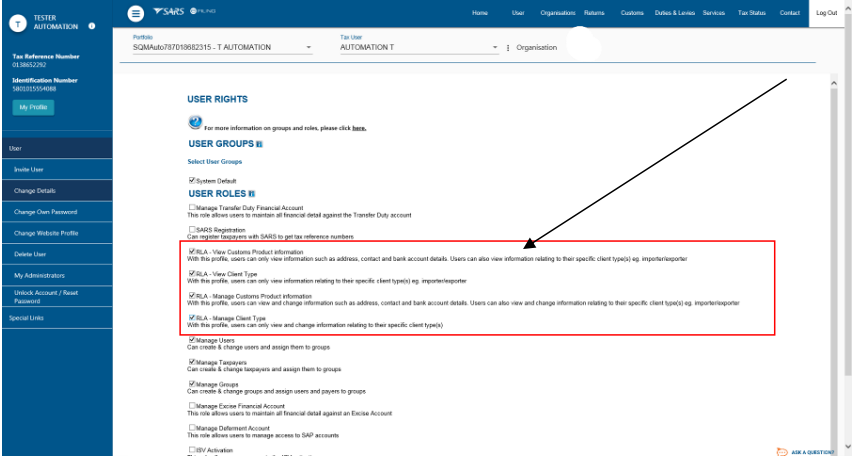Click the info icon next to Tester Automation

pyautogui.click(x=92, y=25)
